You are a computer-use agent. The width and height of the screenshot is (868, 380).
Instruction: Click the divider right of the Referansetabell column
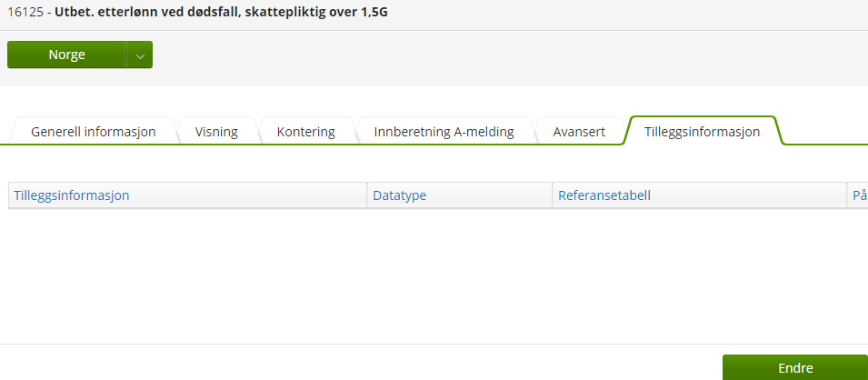[847, 195]
